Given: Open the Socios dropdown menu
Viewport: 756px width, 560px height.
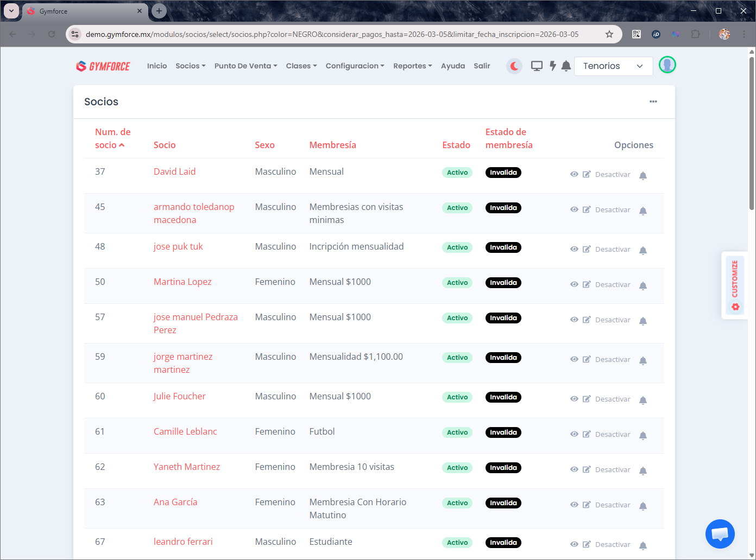Looking at the screenshot, I should 190,66.
